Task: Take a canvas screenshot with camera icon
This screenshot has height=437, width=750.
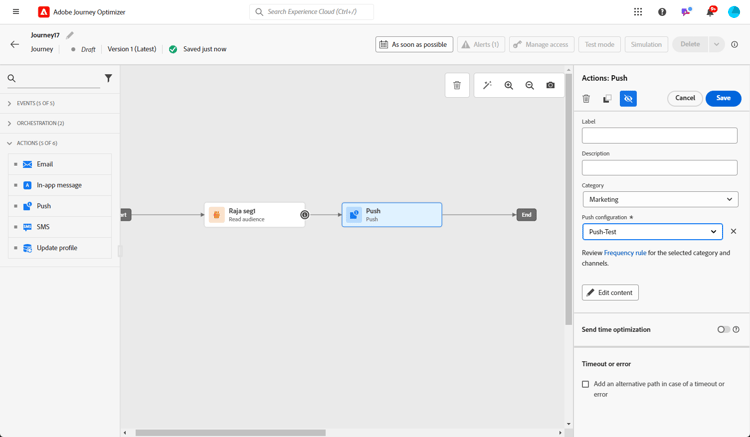Action: 551,85
